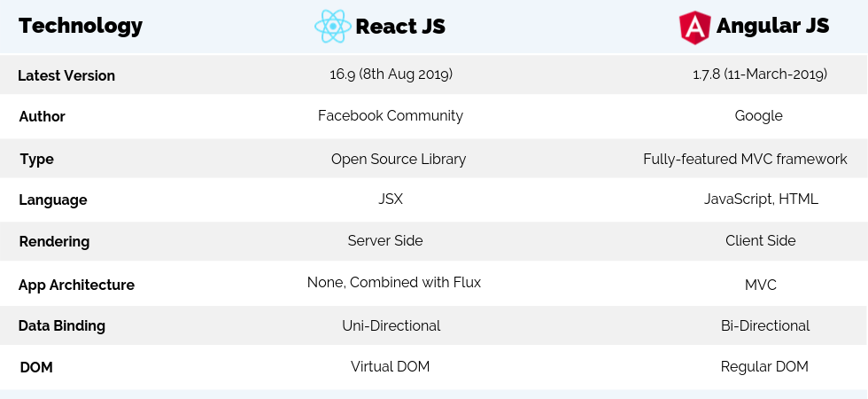Select the 'Latest Version' row label

pos(66,75)
